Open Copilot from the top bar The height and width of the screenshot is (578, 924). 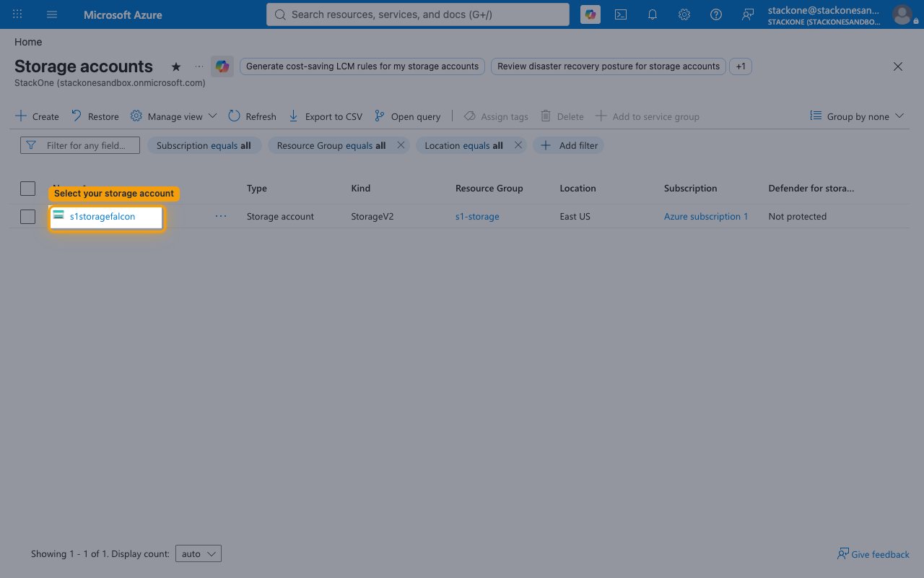point(590,14)
